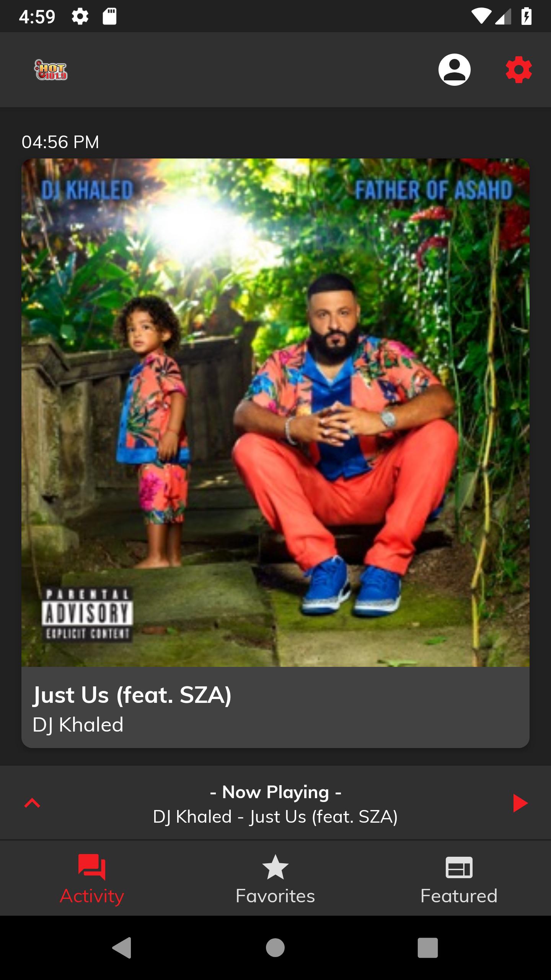Open the Father of Asahd album art
Screen dimensions: 551x980
click(x=275, y=413)
